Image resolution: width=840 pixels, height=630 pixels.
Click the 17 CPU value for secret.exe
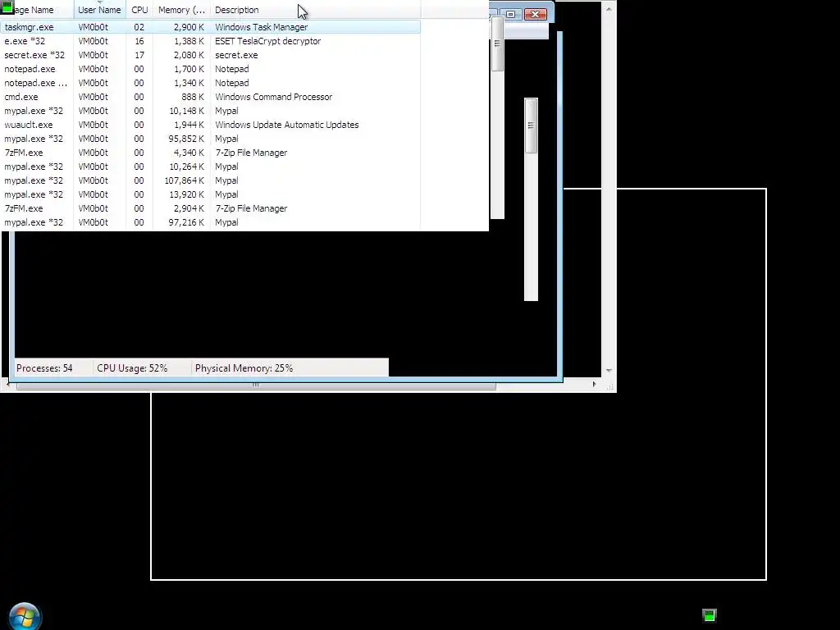click(x=139, y=55)
